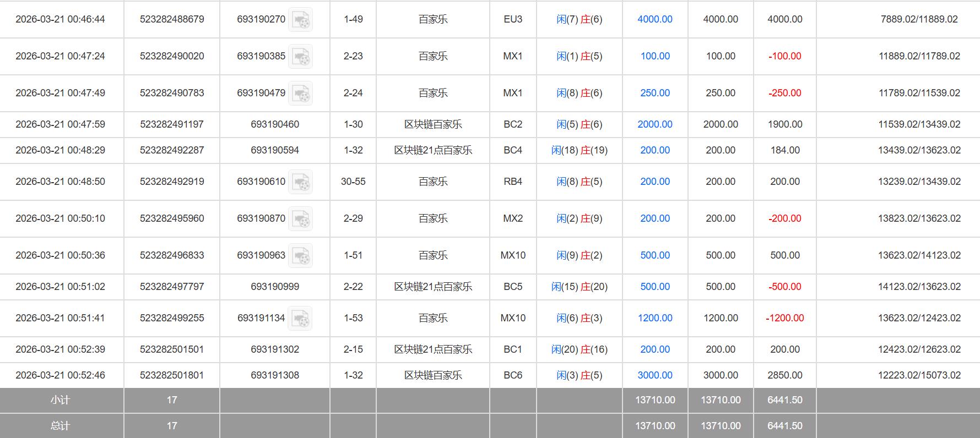Open the blue 4000.00 bet amount

tap(654, 19)
